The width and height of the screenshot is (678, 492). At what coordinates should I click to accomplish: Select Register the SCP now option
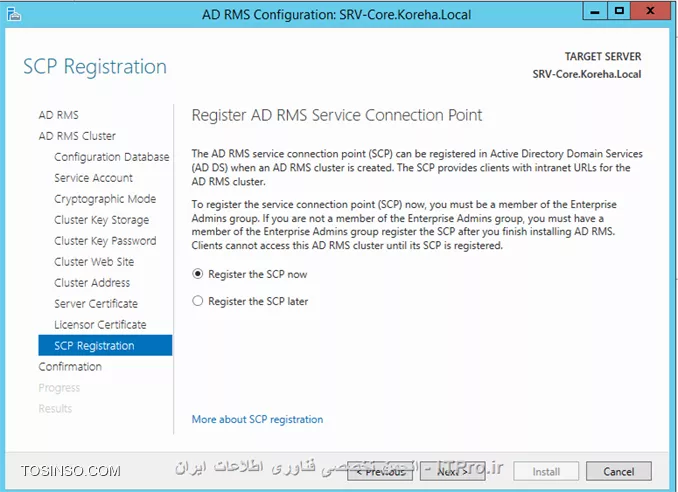point(249,274)
